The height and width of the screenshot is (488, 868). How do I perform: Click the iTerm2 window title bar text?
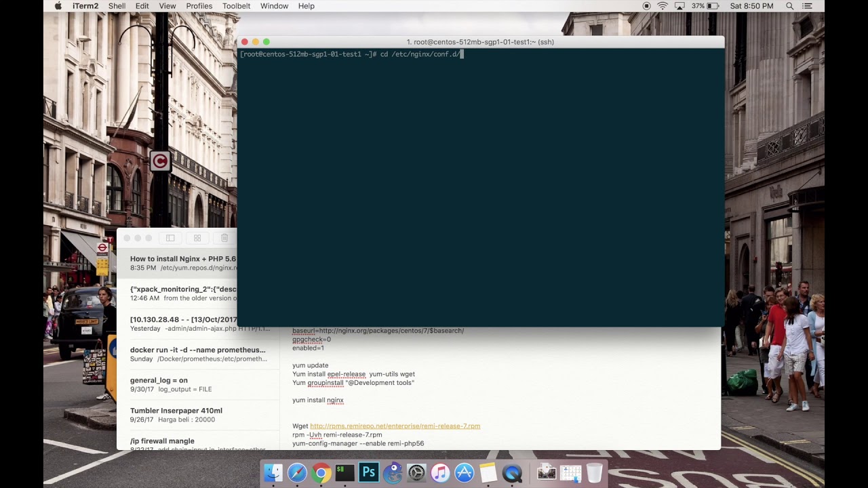(x=480, y=42)
